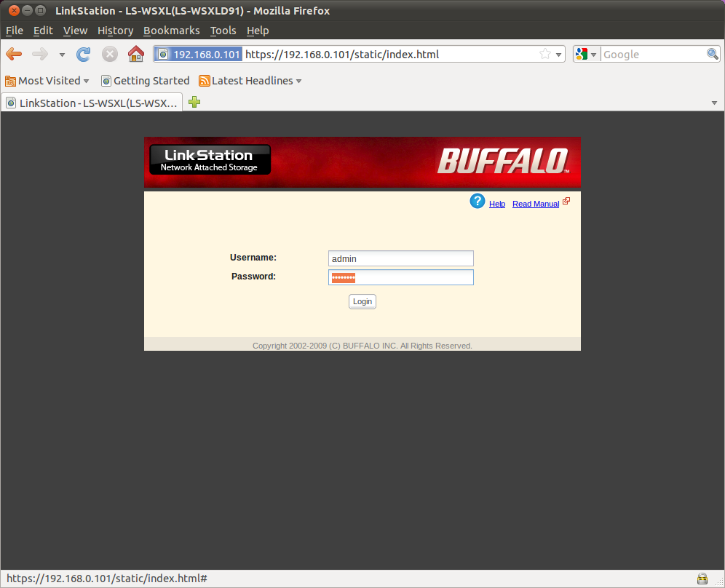The width and height of the screenshot is (725, 588).
Task: Click the Username field
Action: coord(401,258)
